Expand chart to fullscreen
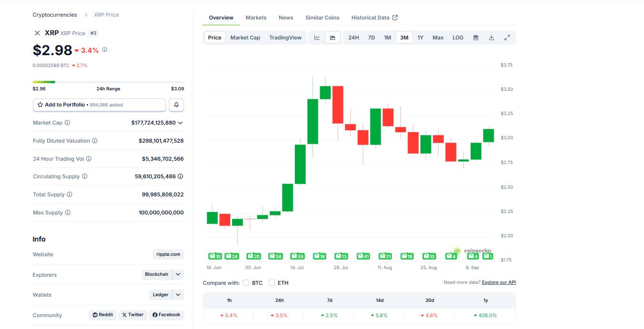 tap(507, 38)
